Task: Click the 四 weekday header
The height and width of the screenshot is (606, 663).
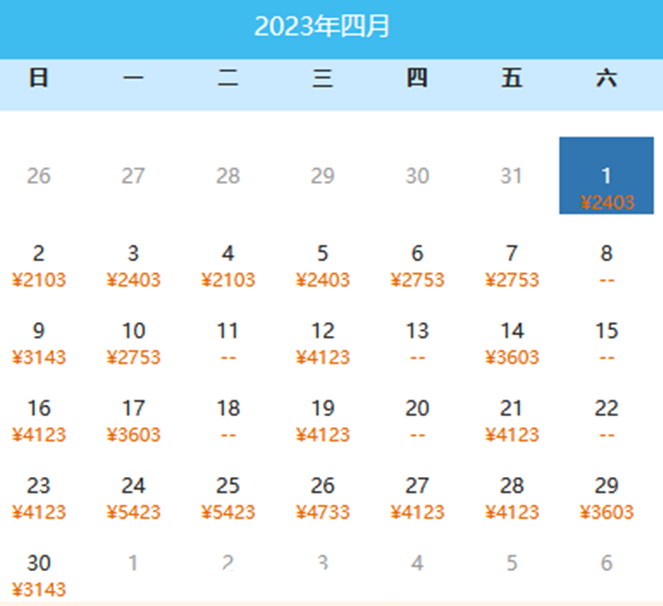Action: (x=417, y=78)
